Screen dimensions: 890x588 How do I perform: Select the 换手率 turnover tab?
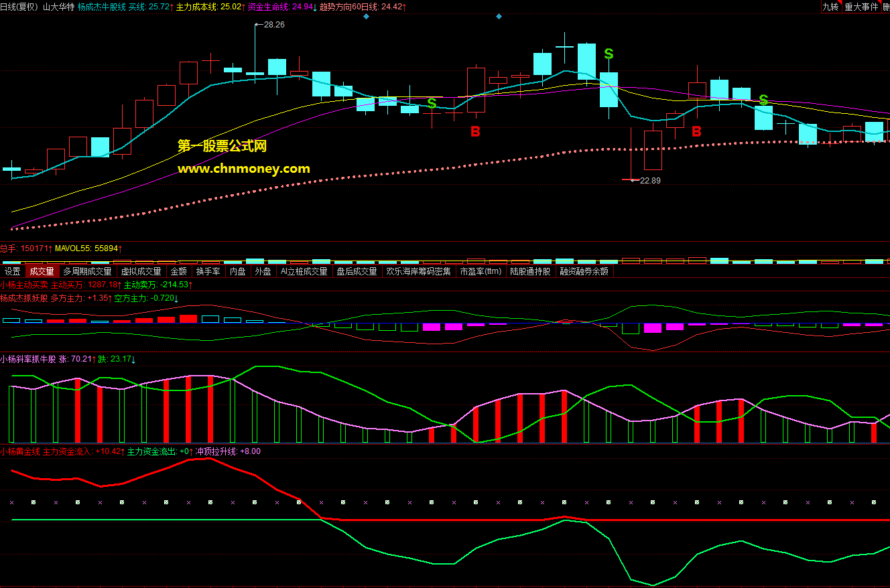click(x=208, y=271)
